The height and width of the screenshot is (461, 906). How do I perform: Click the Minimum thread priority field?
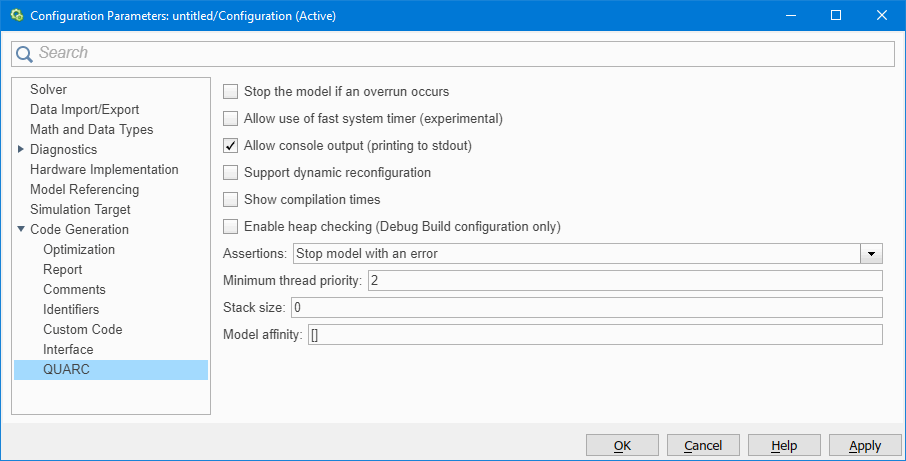tap(625, 281)
